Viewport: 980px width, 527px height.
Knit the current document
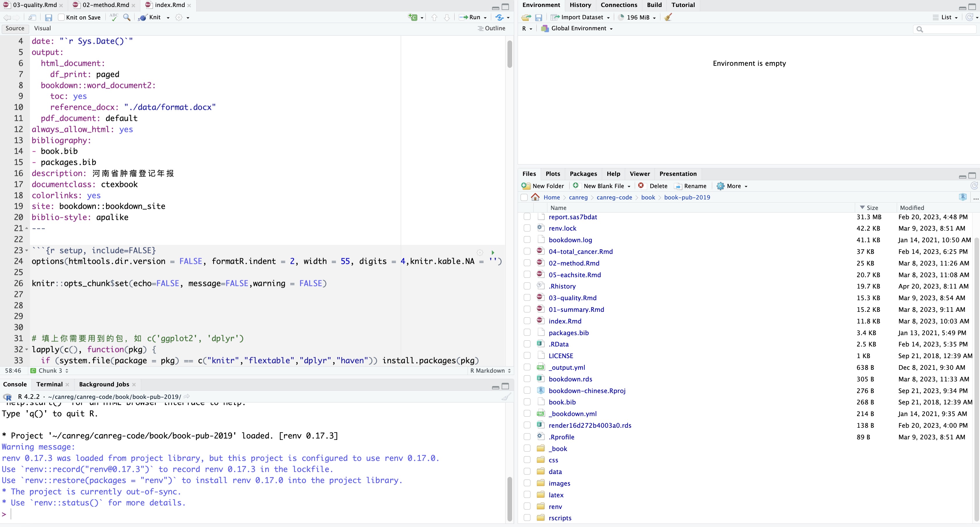[150, 17]
